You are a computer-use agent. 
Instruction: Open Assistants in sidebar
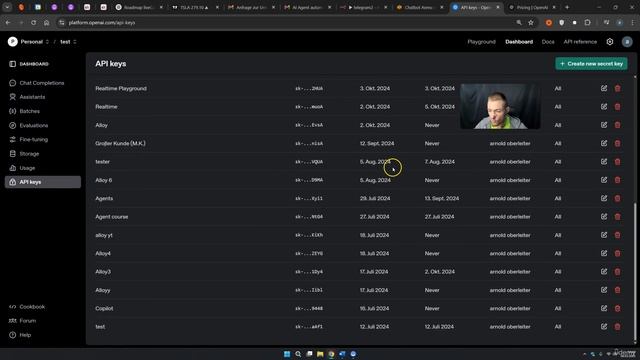tap(42, 97)
